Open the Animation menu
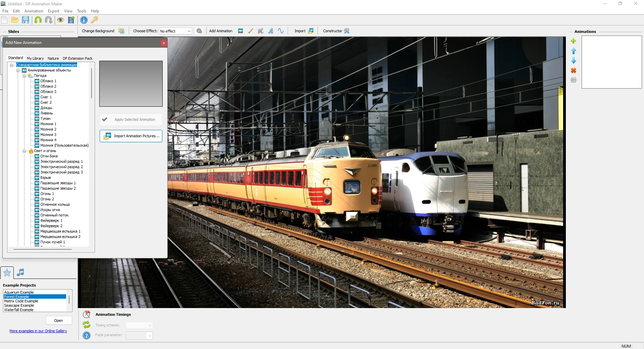 coord(34,11)
